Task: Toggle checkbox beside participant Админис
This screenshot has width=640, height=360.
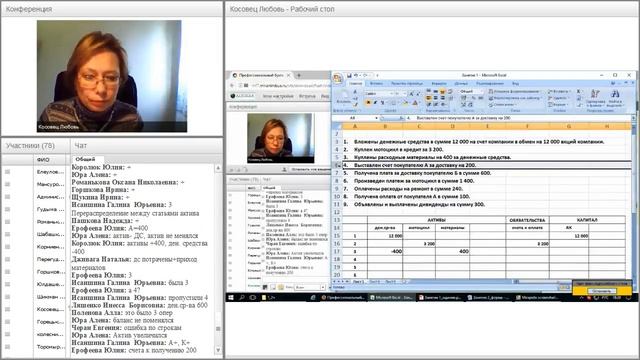Action: pyautogui.click(x=7, y=197)
